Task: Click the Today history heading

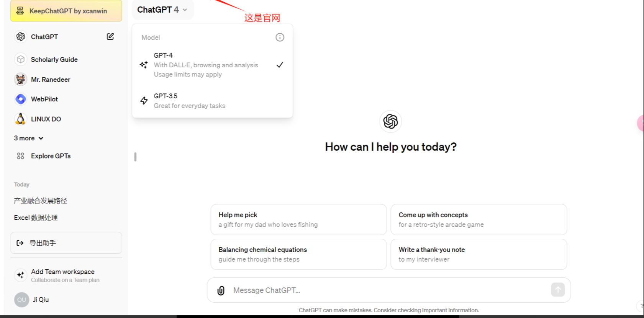Action: coord(22,184)
